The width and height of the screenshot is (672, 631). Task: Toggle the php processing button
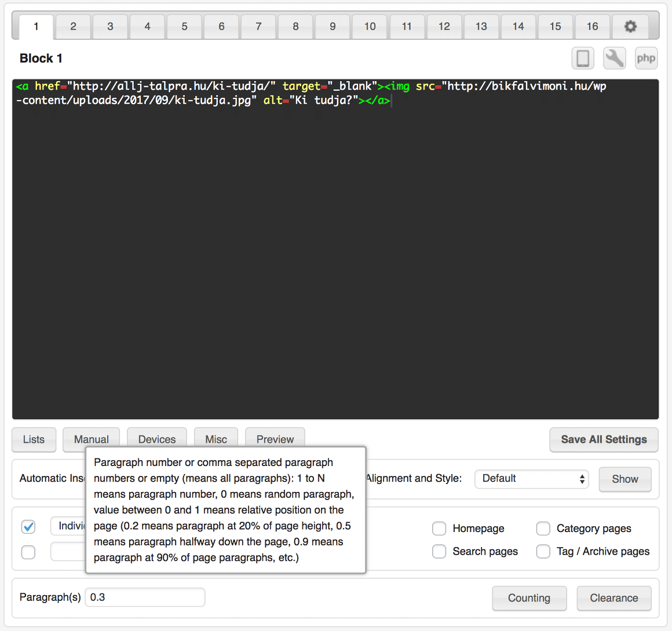tap(646, 58)
